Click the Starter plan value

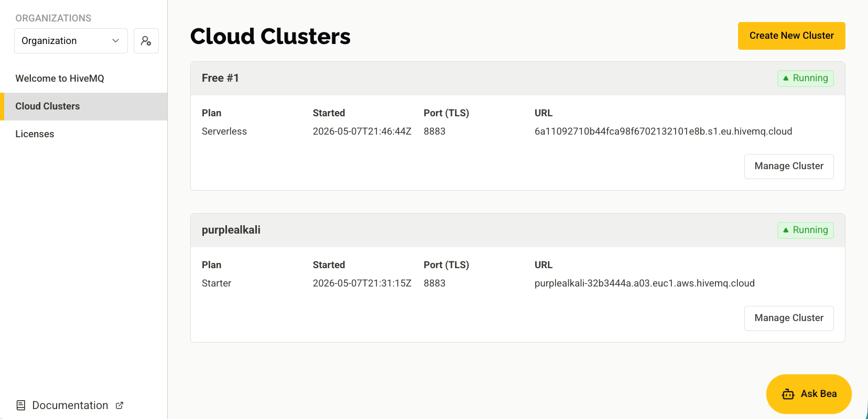(x=216, y=283)
